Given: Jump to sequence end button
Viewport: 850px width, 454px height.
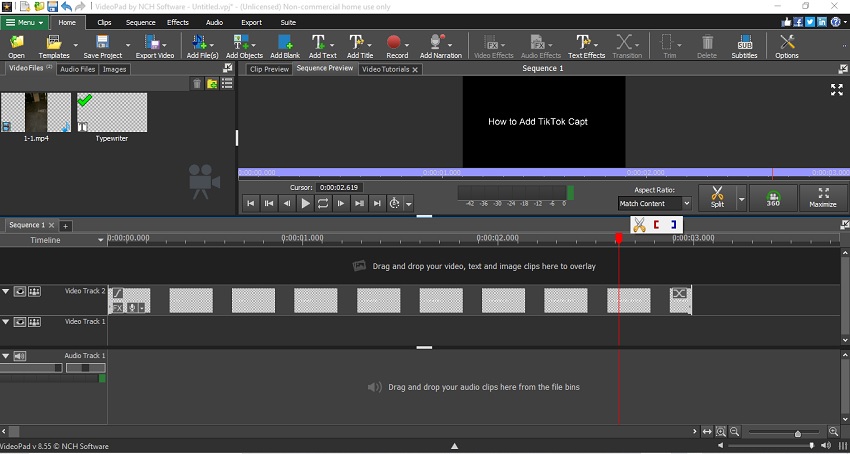Looking at the screenshot, I should coord(377,203).
